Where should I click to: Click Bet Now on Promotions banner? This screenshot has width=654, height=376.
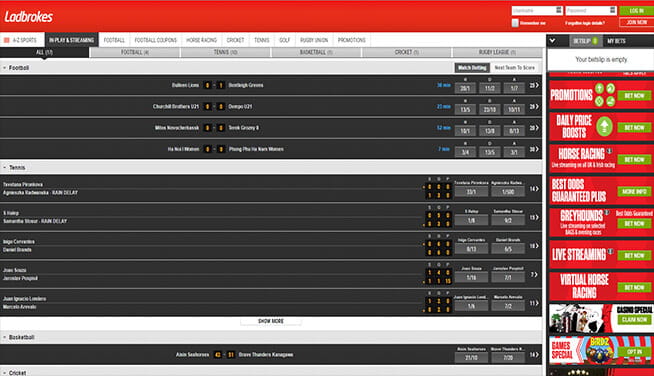(634, 96)
